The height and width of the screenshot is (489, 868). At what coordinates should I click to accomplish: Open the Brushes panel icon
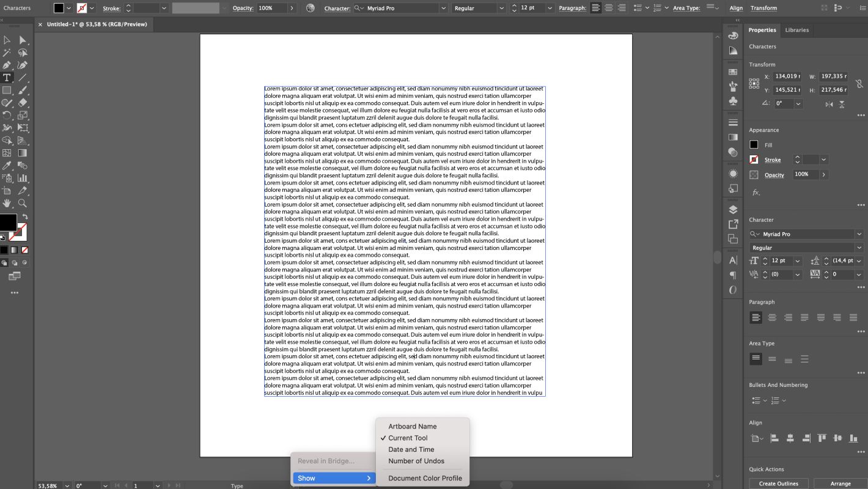tap(734, 86)
